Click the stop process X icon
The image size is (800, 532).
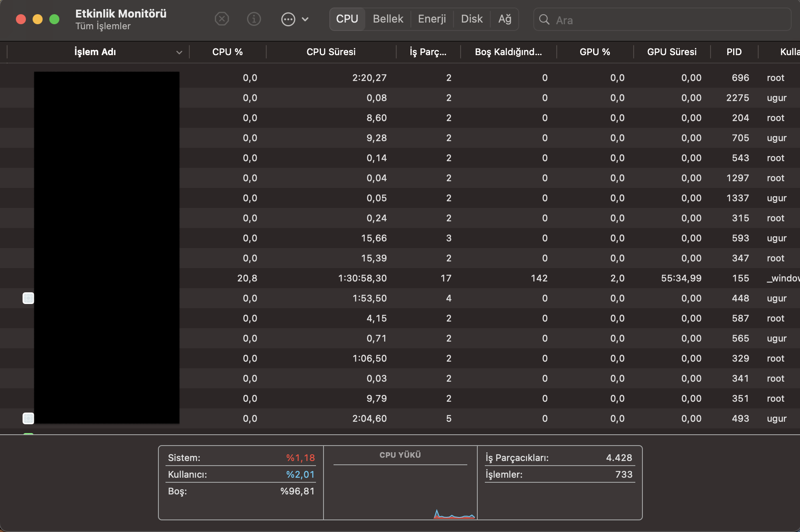point(222,19)
